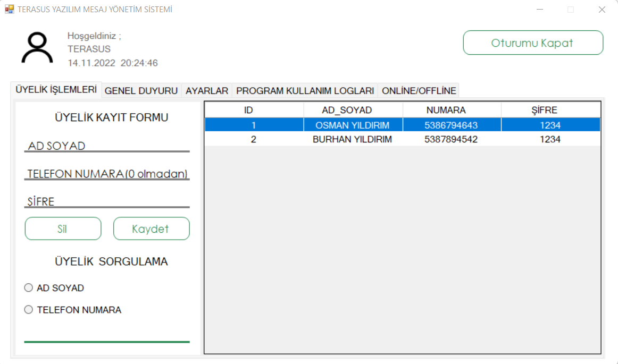The image size is (618, 364).
Task: Click the ID column header
Action: tap(254, 110)
